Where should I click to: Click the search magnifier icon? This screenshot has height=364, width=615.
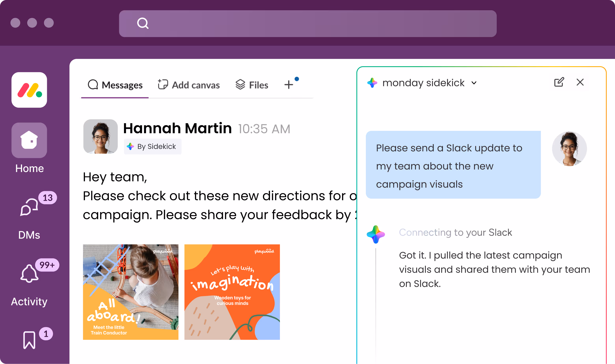143,23
